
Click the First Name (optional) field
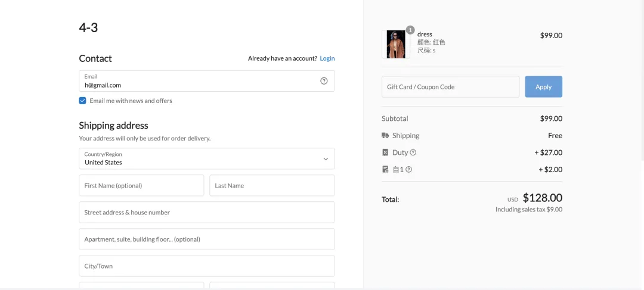click(x=141, y=186)
